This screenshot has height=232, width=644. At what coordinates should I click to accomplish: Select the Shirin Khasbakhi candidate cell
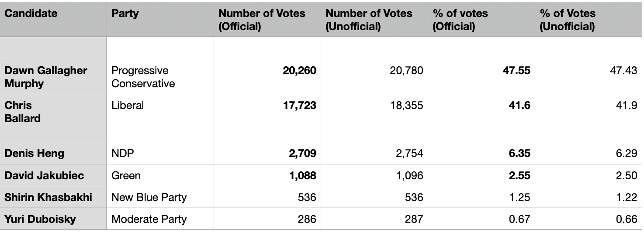[x=53, y=197]
